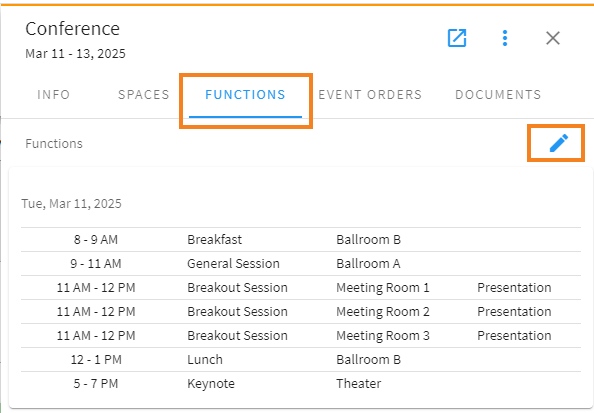Select the Breakout Session in Meeting Room 2
Viewport: 594px width, 413px height.
coord(301,311)
